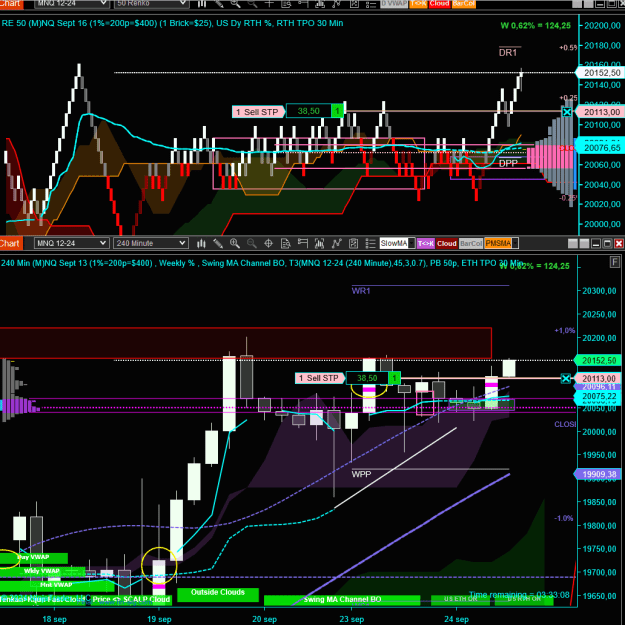Click bar type icon in Renko chart toolbar
The width and height of the screenshot is (625, 625).
coord(202,4)
